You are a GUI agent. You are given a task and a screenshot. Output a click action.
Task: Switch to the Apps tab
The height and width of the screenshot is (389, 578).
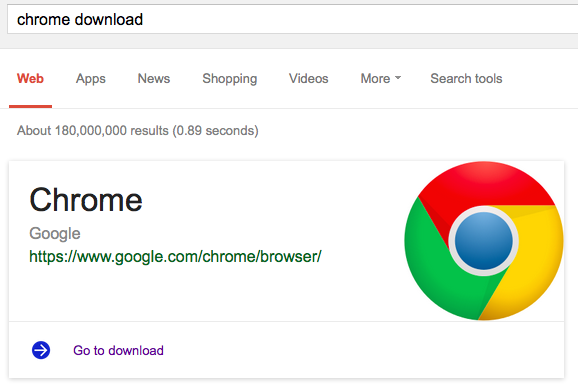click(91, 79)
